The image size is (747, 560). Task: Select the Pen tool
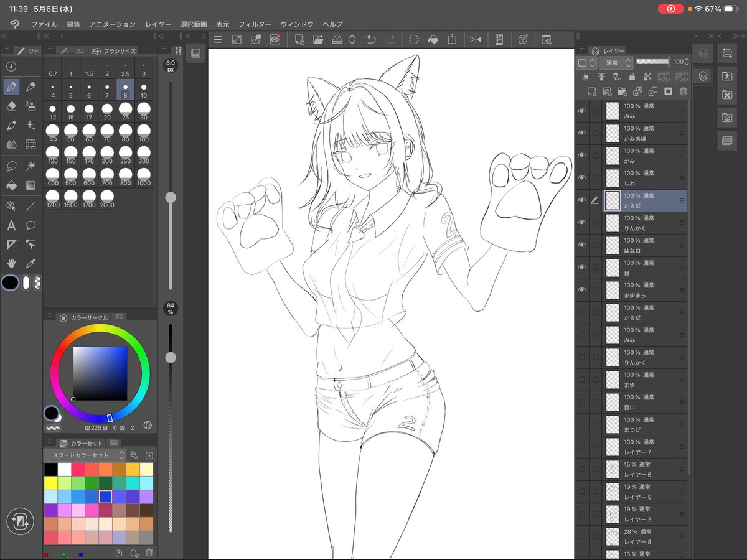coord(11,87)
